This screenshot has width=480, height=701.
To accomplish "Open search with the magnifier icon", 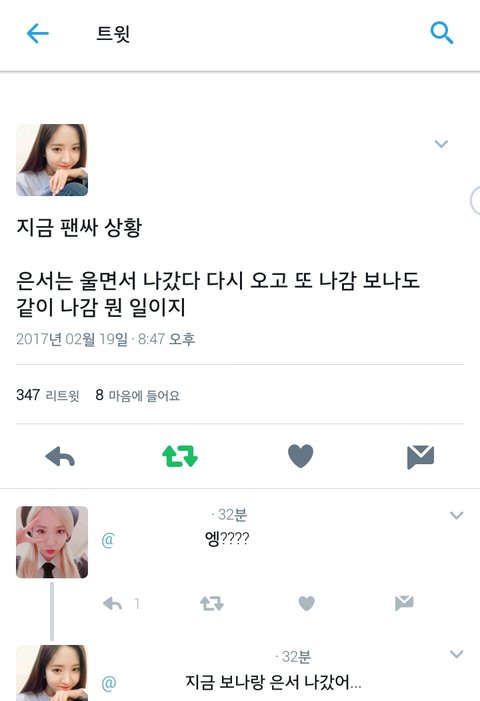I will point(442,33).
